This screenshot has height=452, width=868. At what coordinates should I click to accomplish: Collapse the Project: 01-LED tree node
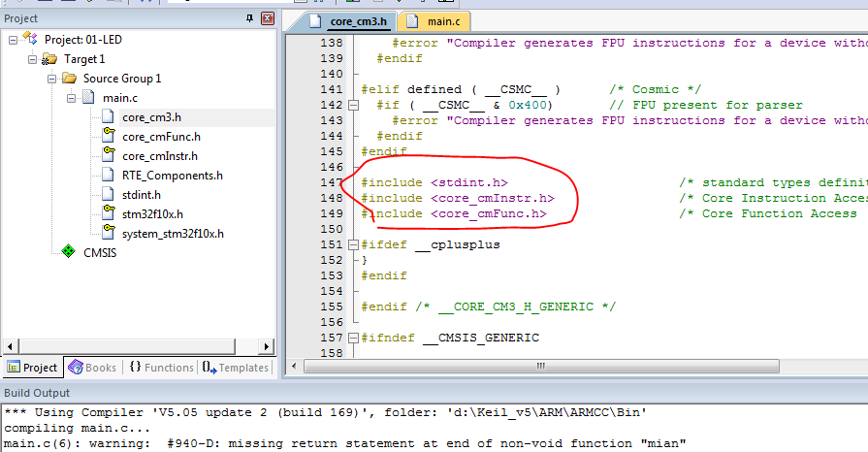pyautogui.click(x=13, y=40)
